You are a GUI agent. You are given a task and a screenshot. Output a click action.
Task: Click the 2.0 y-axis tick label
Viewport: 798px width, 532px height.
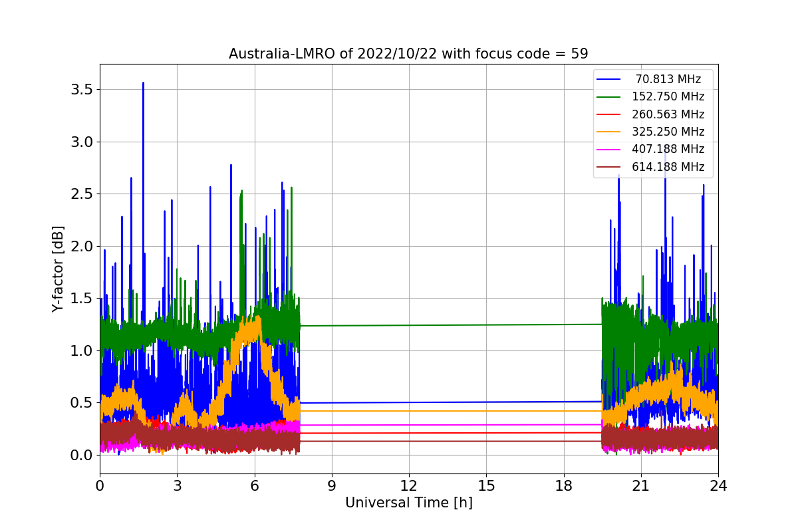81,246
